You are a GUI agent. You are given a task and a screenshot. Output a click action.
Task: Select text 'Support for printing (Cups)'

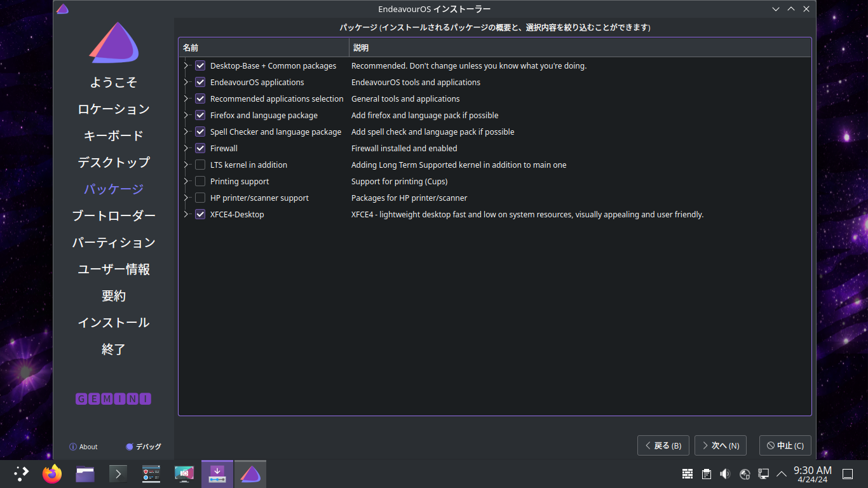point(399,181)
